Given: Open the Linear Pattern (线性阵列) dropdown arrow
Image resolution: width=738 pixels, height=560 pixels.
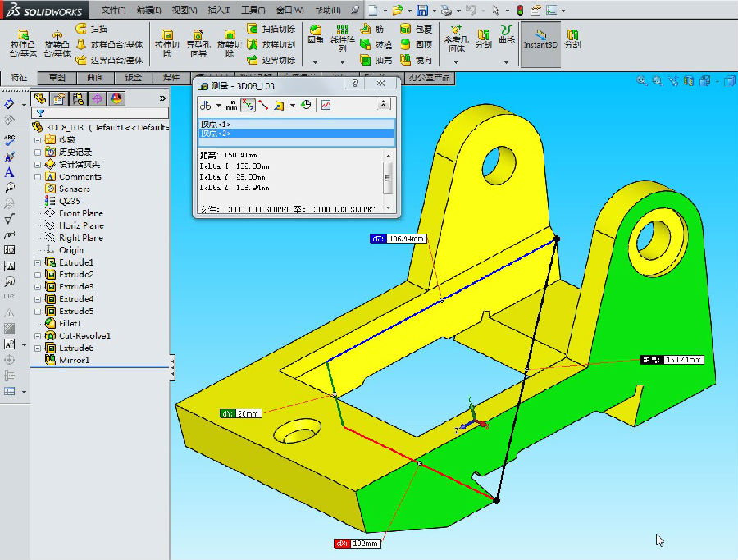Looking at the screenshot, I should (x=343, y=62).
